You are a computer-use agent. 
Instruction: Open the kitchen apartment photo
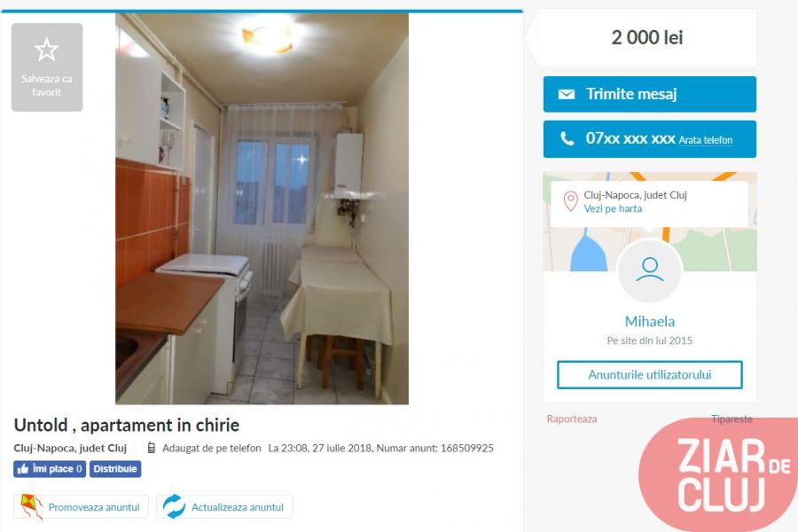[262, 208]
